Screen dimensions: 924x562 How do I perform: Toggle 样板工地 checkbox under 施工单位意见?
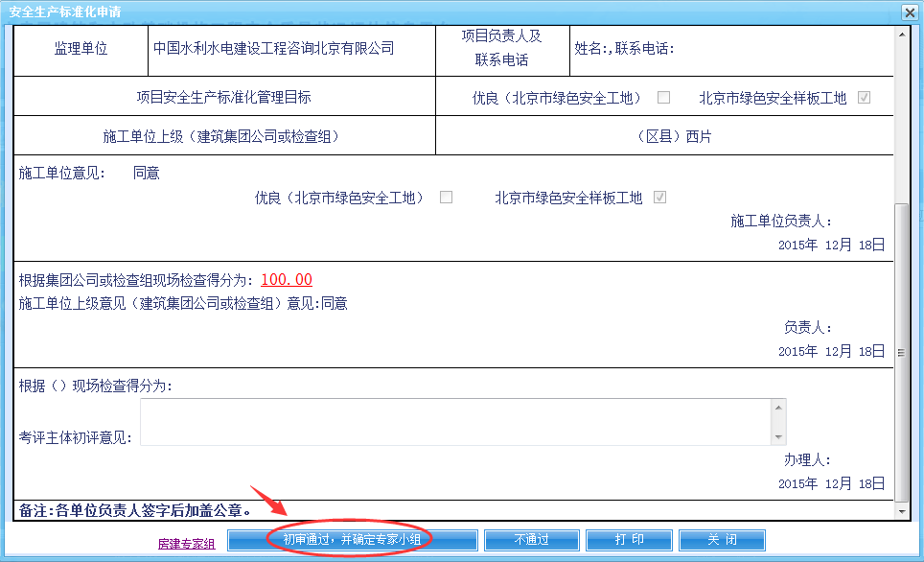(x=659, y=198)
